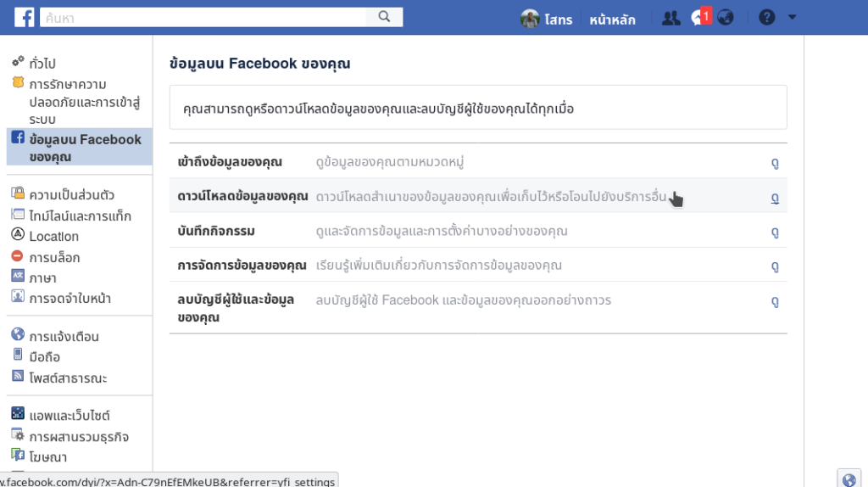
Task: Open ไทม์ไลน์และการแท็ก settings
Action: tap(81, 216)
